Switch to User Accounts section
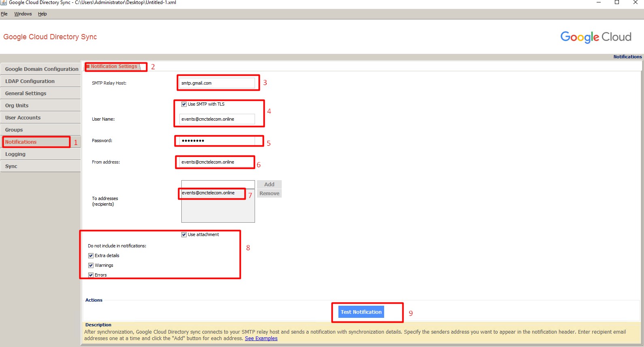The width and height of the screenshot is (644, 347). pyautogui.click(x=40, y=117)
